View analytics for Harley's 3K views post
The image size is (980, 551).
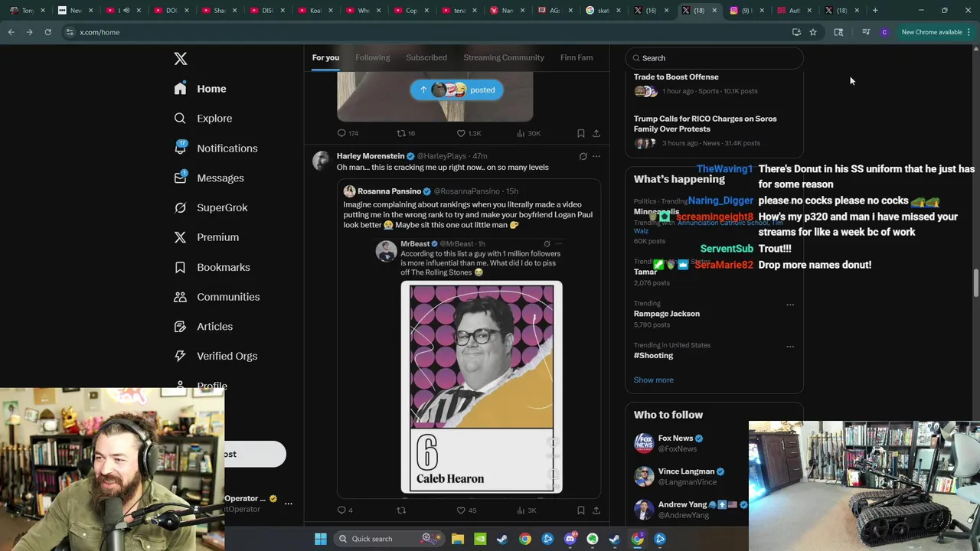coord(527,510)
